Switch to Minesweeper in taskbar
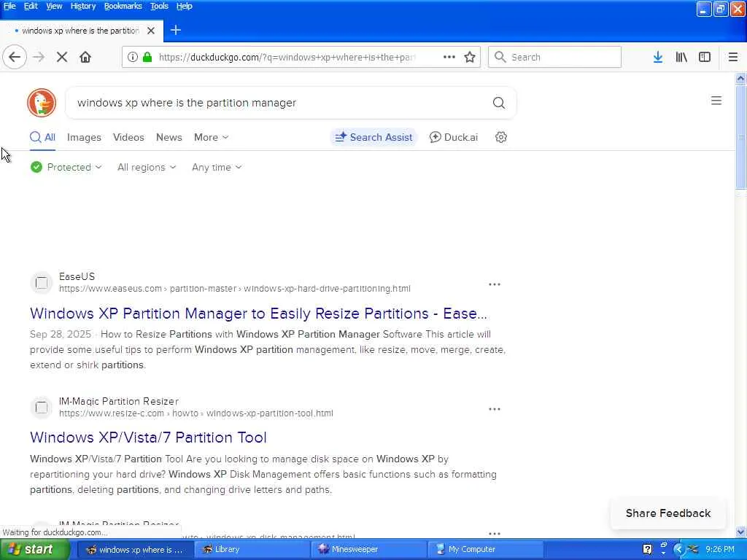This screenshot has width=747, height=560. click(368, 549)
